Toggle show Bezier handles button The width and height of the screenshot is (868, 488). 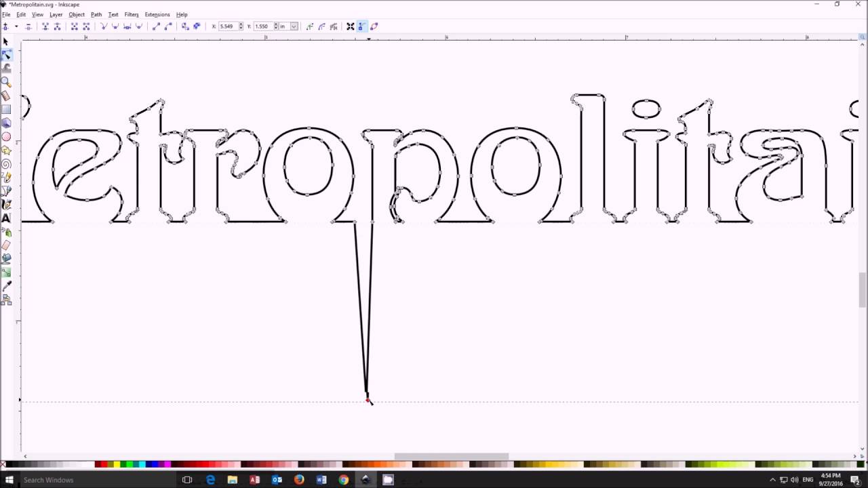click(x=362, y=26)
